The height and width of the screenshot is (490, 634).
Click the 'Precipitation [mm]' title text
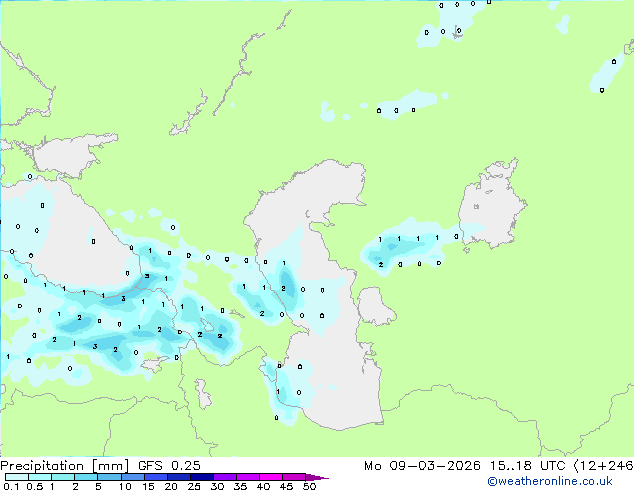64,466
